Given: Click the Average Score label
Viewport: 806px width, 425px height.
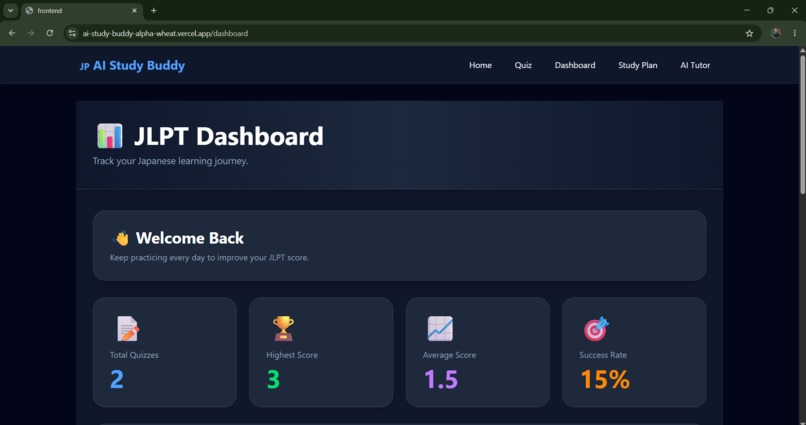Looking at the screenshot, I should point(449,355).
